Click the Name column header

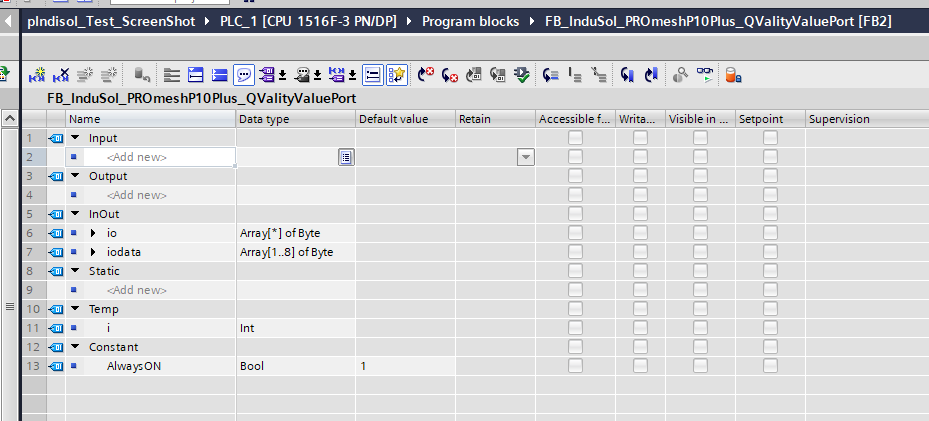coord(150,119)
